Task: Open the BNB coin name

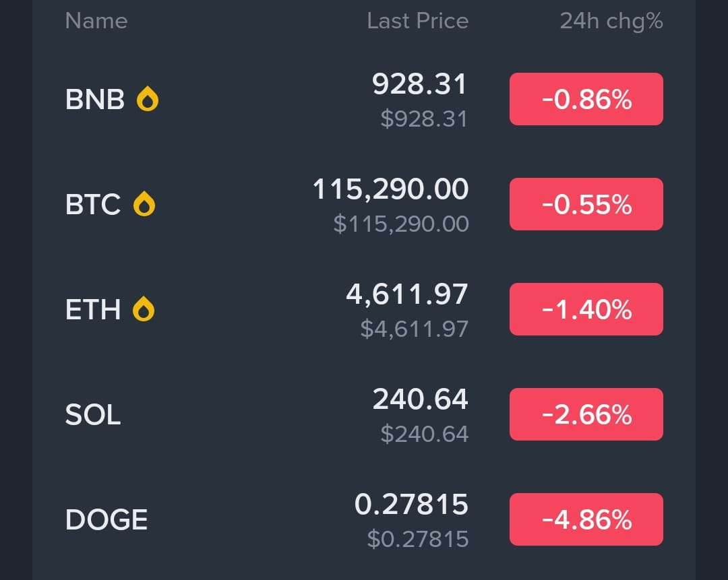Action: pos(95,99)
